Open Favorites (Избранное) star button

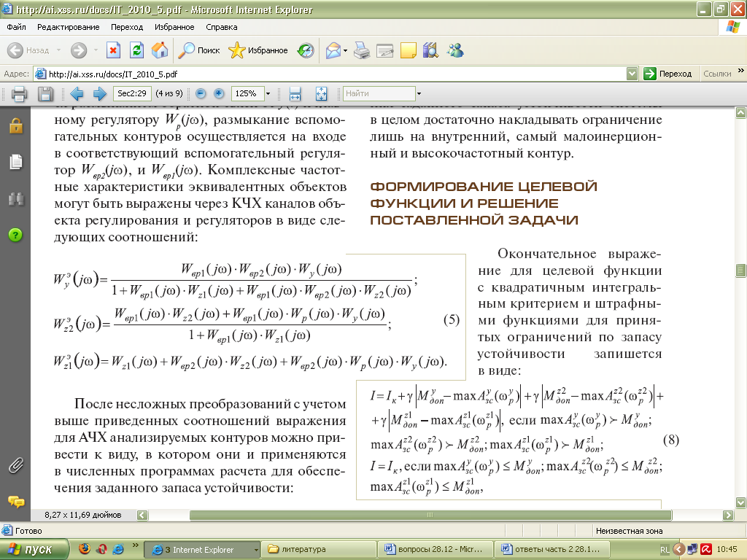pos(258,50)
